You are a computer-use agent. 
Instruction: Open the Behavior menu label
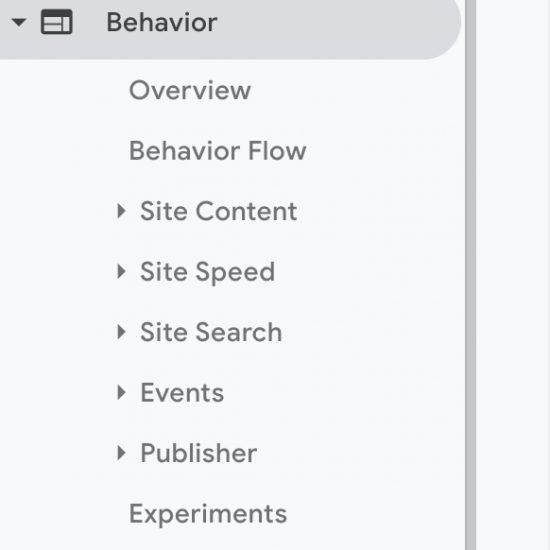[x=162, y=22]
